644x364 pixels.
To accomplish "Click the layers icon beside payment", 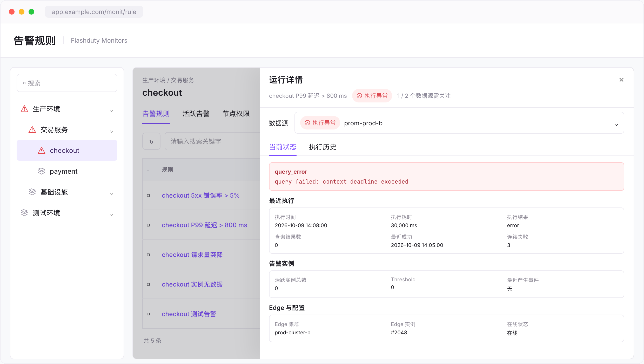I will (42, 171).
